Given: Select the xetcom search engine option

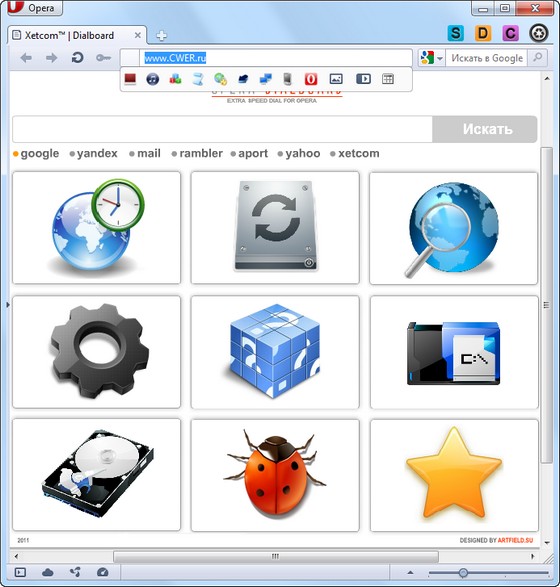Looking at the screenshot, I should click(x=355, y=153).
